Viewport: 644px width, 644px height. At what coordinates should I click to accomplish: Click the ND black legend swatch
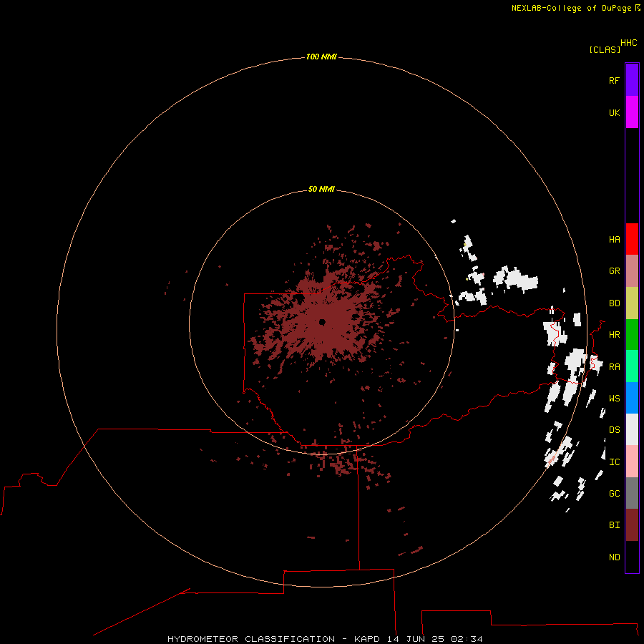[x=632, y=557]
